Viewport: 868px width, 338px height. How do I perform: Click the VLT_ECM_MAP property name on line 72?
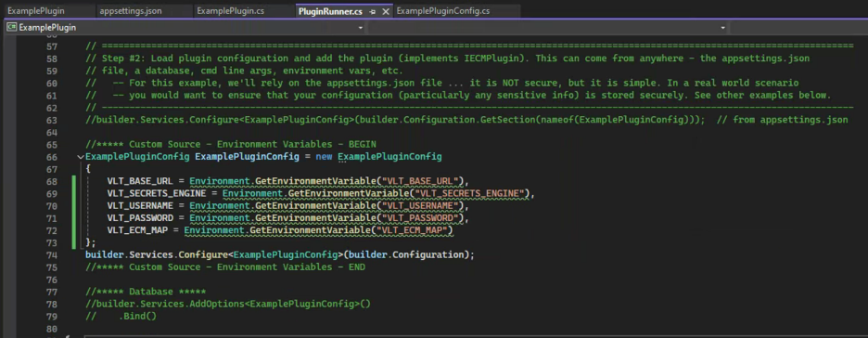(x=137, y=230)
